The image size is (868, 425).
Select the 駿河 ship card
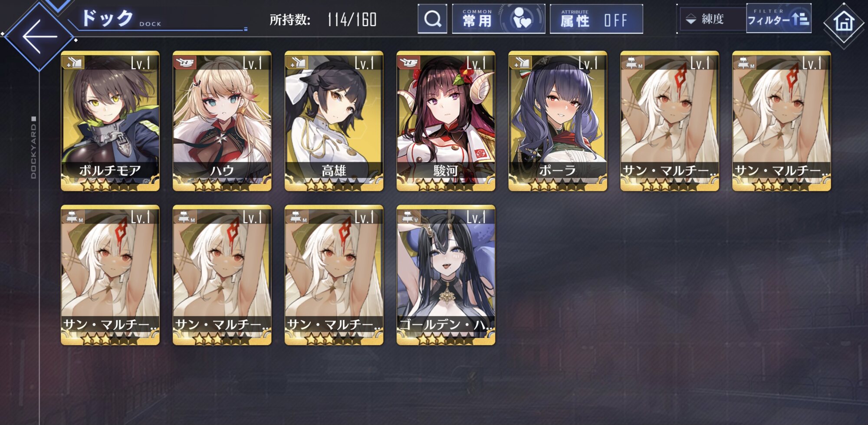446,121
